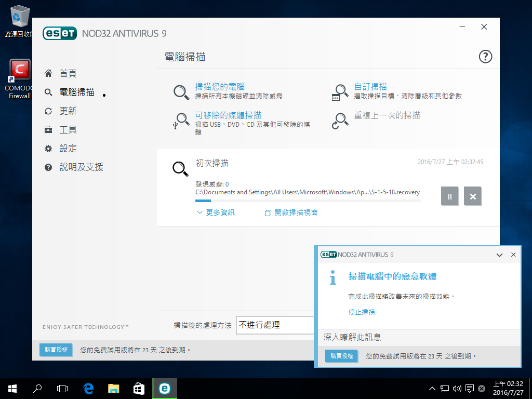This screenshot has height=399, width=532.
Task: Collapse the notification popup with the chevron
Action: 499,255
